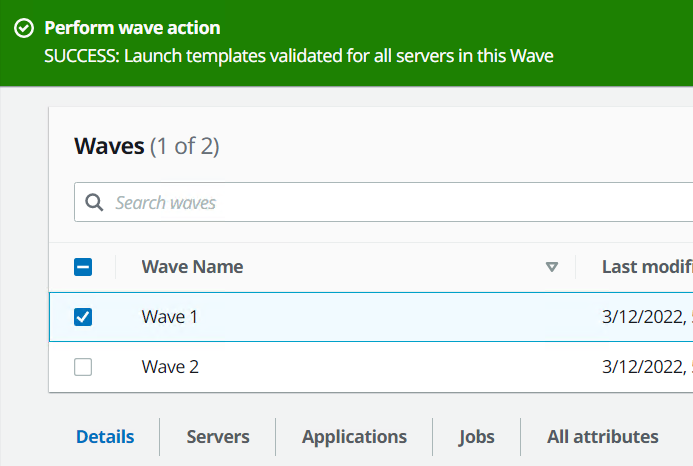Image resolution: width=693 pixels, height=466 pixels.
Task: Check the Wave 2 checkbox
Action: point(83,367)
